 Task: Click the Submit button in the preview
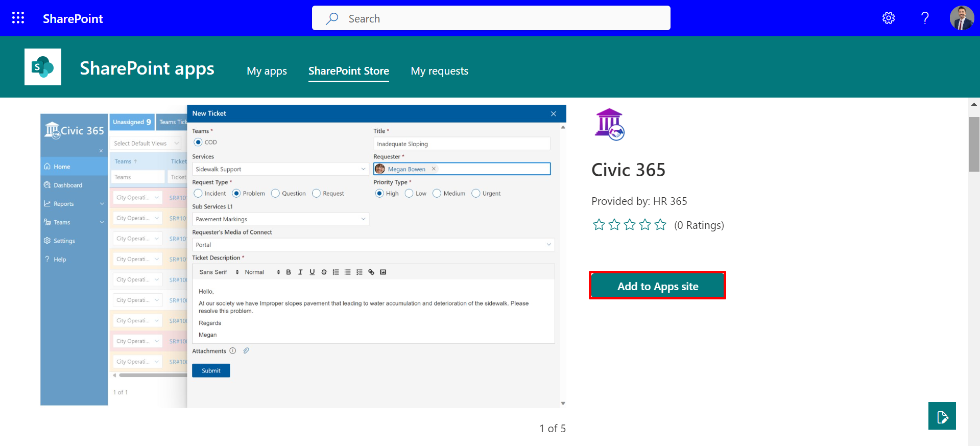coord(211,370)
